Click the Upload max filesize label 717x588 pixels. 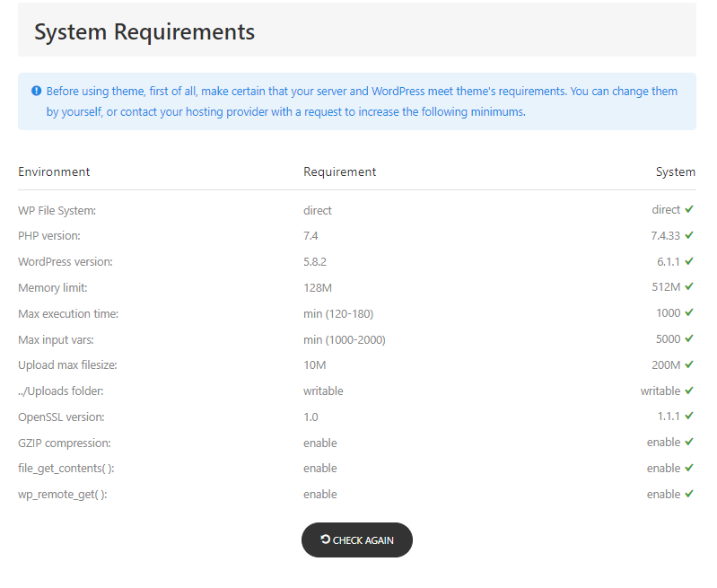67,365
